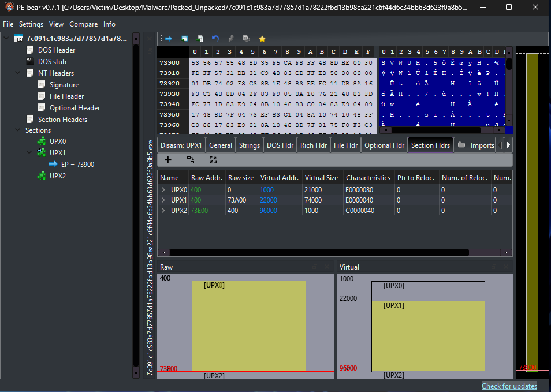
Task: Switch to the Optional Hdr tab
Action: (384, 145)
